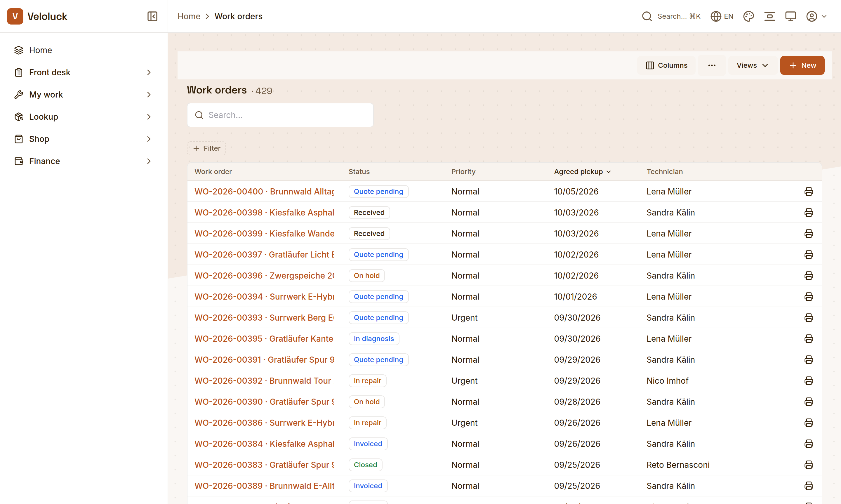
Task: Sort by Agreed pickup column
Action: coord(582,171)
